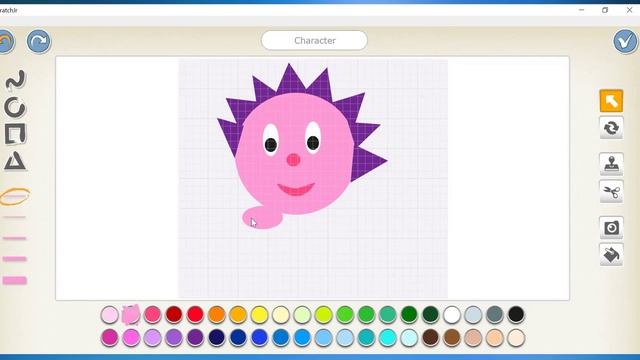Pick the black color swatch
The width and height of the screenshot is (640, 360).
click(516, 315)
